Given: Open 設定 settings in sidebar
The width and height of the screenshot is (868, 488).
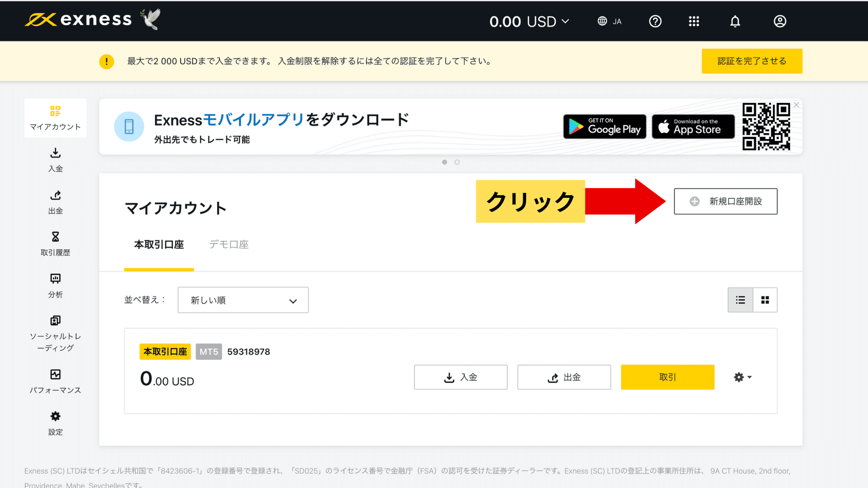Looking at the screenshot, I should click(55, 423).
